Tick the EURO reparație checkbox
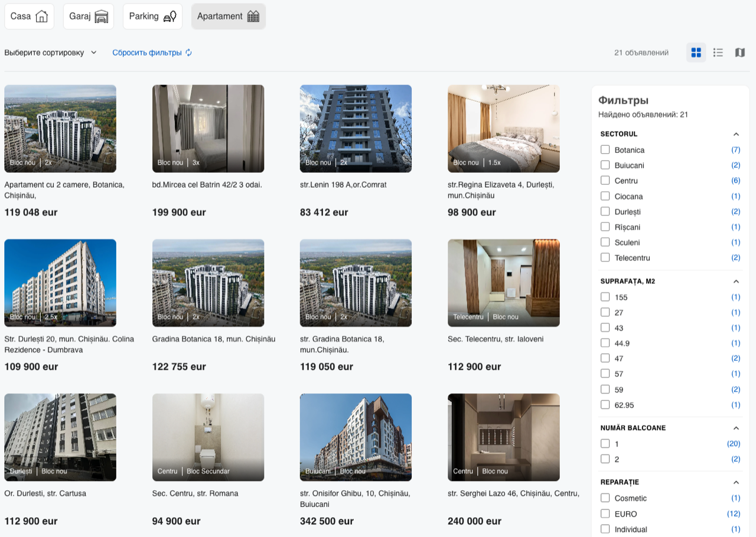The height and width of the screenshot is (537, 756). pyautogui.click(x=605, y=513)
